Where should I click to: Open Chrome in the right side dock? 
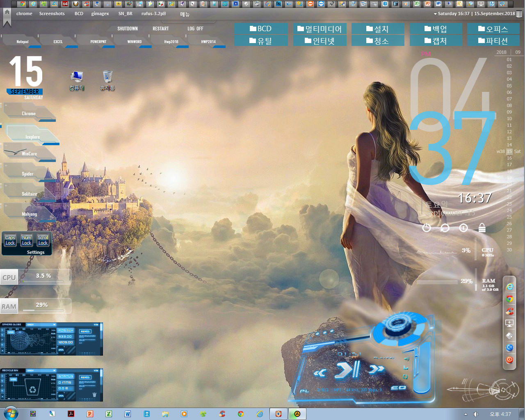tap(509, 299)
